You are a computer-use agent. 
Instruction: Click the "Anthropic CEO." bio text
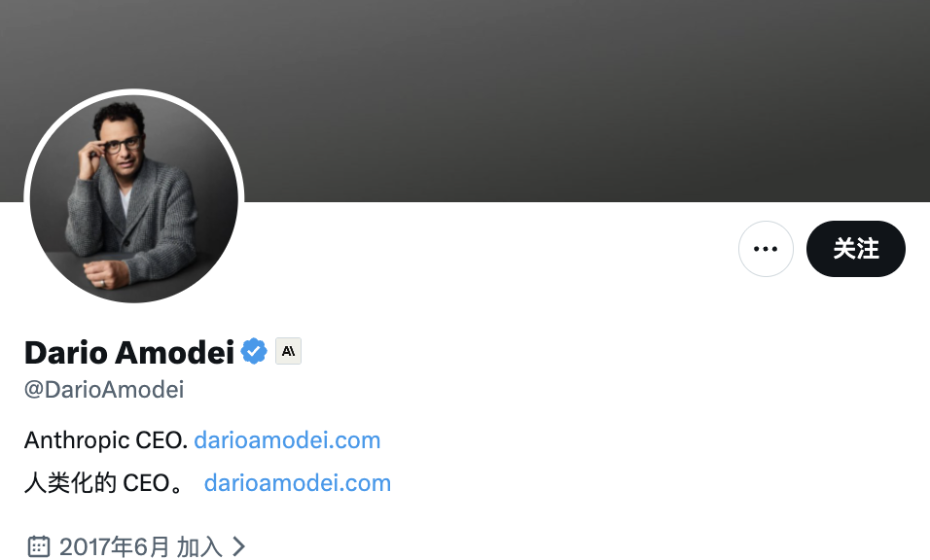[x=106, y=440]
